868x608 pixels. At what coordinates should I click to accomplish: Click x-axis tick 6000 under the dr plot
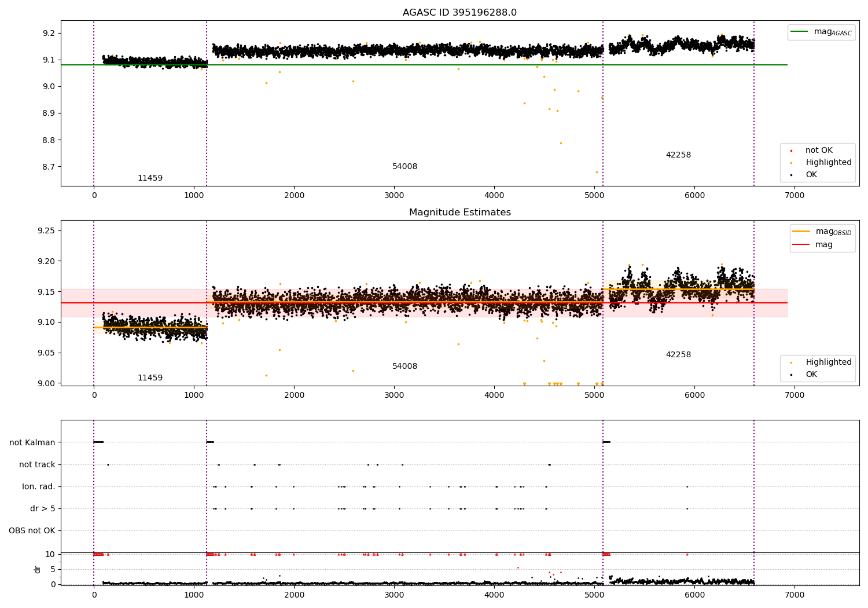pyautogui.click(x=694, y=595)
